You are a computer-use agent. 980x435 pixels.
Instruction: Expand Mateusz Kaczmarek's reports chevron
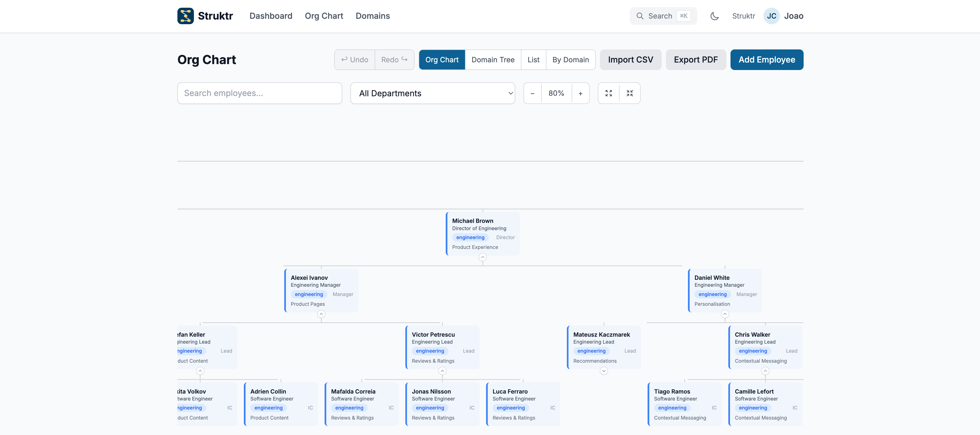tap(603, 371)
